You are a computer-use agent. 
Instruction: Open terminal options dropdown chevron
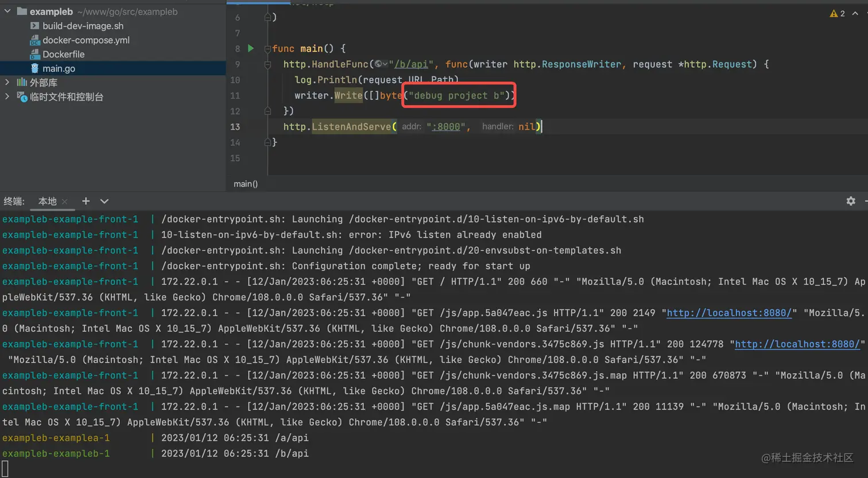click(x=104, y=201)
